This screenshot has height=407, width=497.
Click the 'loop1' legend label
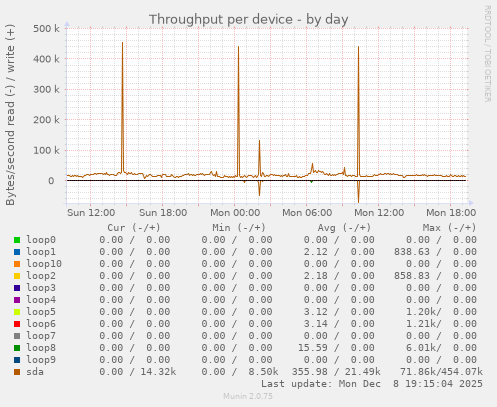[41, 252]
